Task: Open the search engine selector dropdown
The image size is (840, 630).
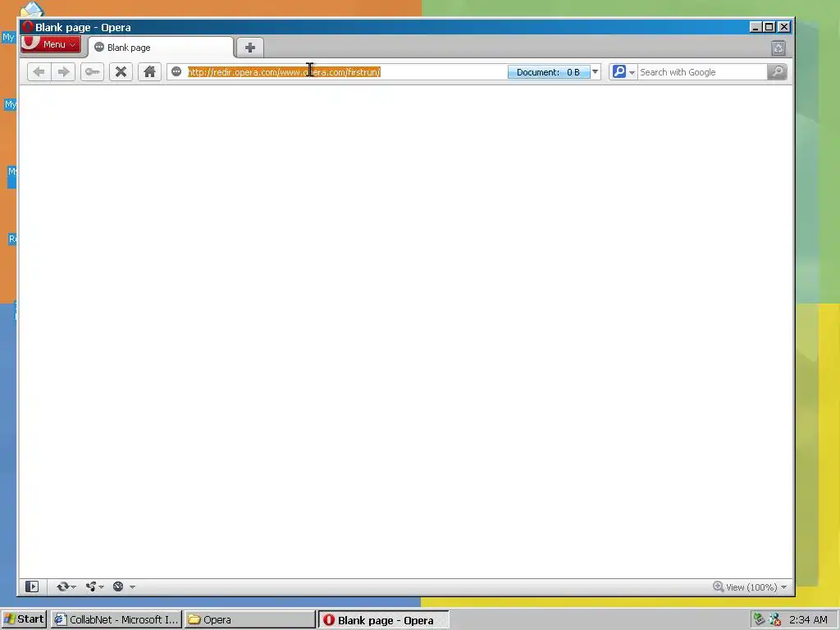Action: coord(623,72)
